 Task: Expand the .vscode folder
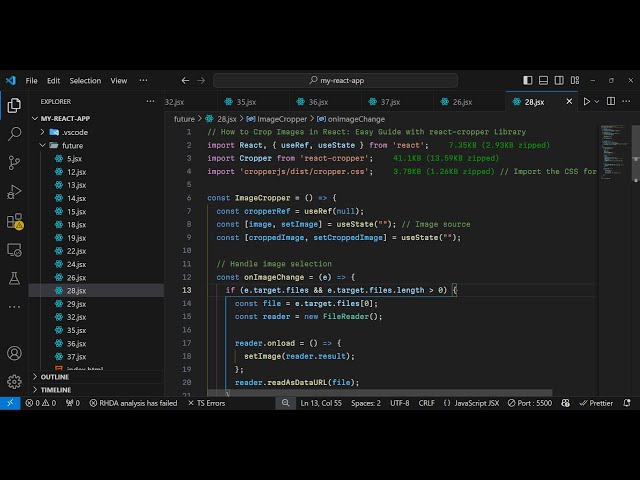73,132
